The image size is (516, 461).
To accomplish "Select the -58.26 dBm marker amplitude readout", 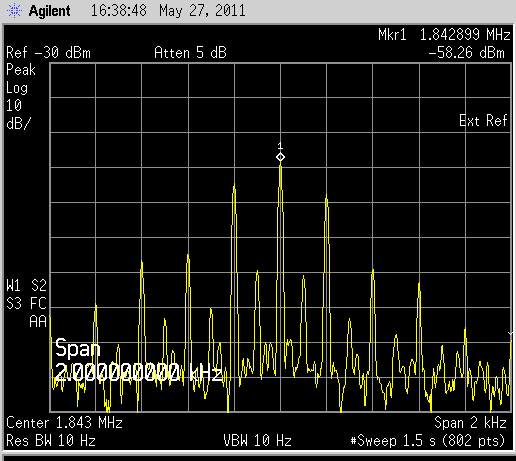I will [466, 53].
